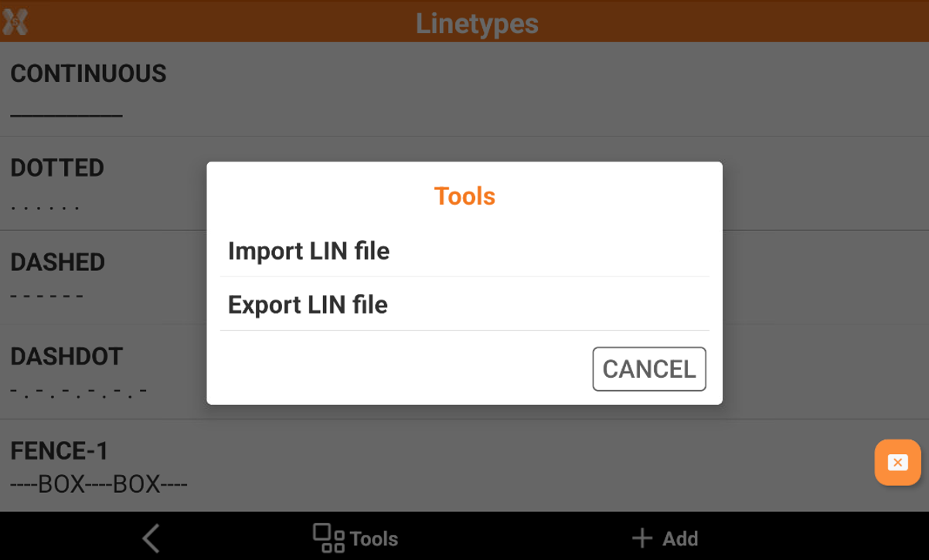Click the Linetypes title in header
This screenshot has width=929, height=560.
point(477,23)
